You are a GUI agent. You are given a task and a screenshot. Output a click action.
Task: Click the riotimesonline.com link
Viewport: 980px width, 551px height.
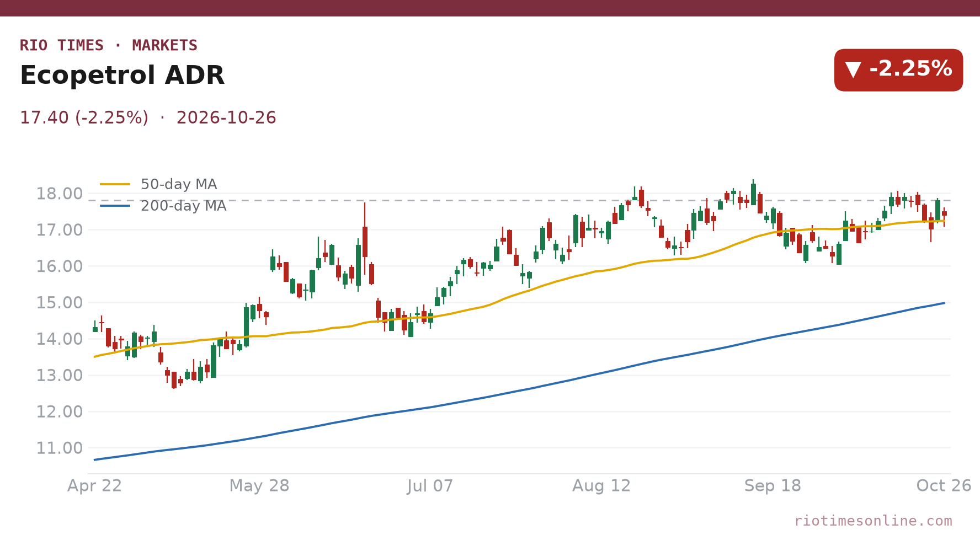click(x=873, y=521)
